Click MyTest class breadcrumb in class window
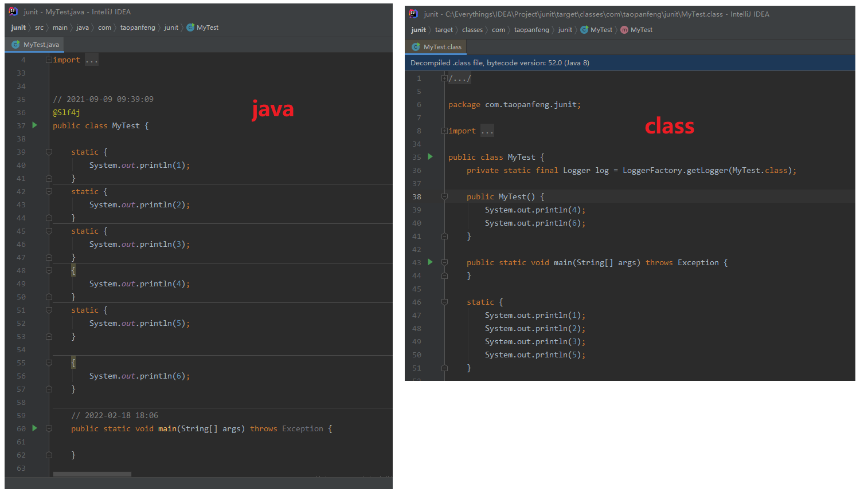Screen dimensions: 868x496 click(596, 30)
